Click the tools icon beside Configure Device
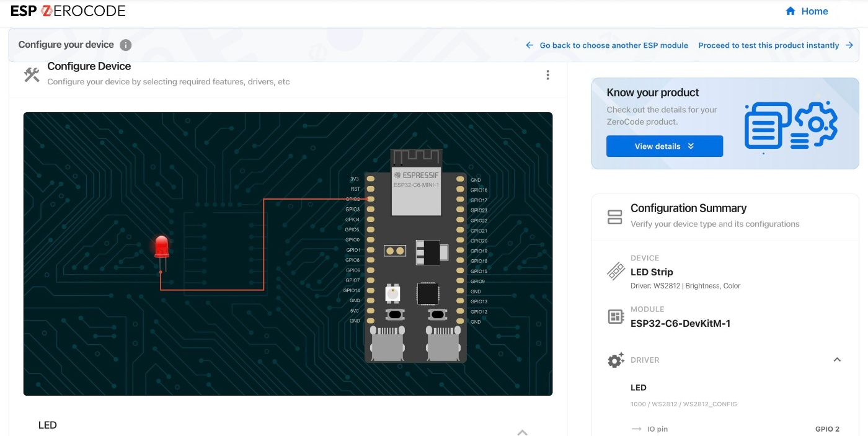This screenshot has height=436, width=868. [x=32, y=75]
